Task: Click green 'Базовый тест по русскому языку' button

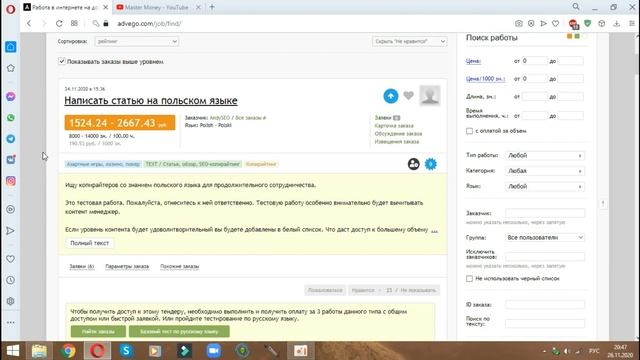Action: (179, 331)
